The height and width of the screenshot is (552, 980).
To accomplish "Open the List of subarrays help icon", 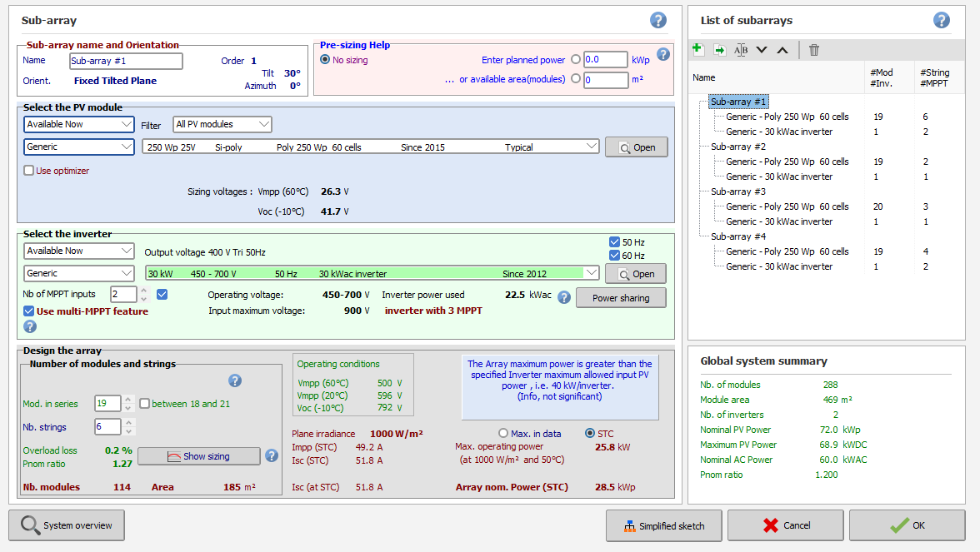I will click(942, 20).
